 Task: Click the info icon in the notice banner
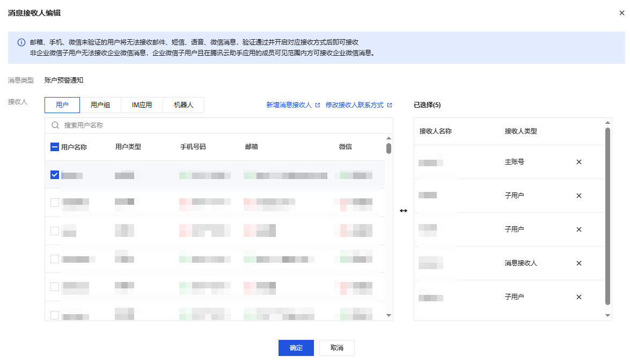click(21, 42)
